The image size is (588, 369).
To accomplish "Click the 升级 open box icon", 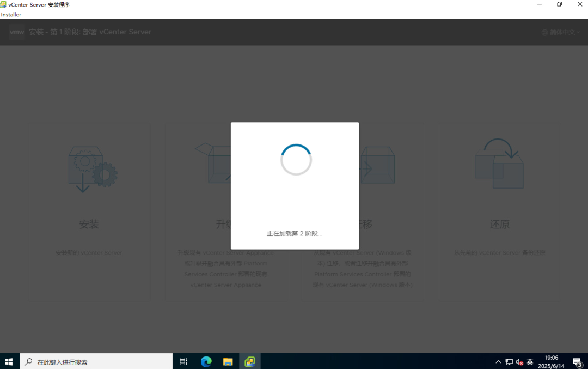I will [213, 163].
